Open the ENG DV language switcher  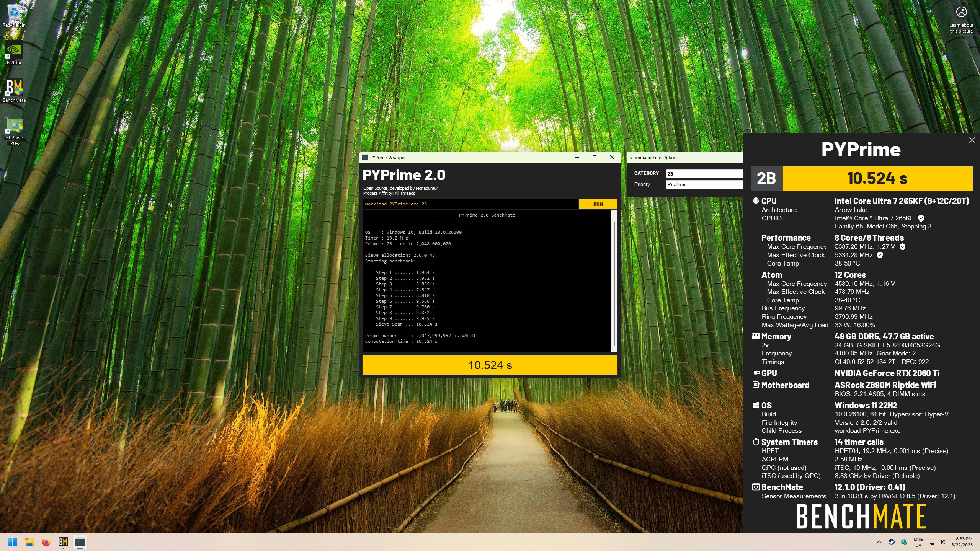coord(918,542)
